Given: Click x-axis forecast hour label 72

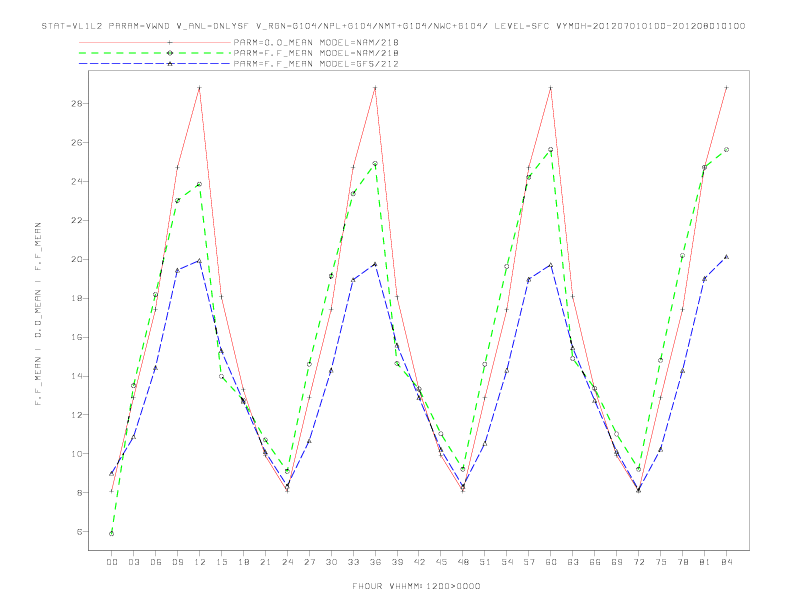Looking at the screenshot, I should tap(639, 562).
